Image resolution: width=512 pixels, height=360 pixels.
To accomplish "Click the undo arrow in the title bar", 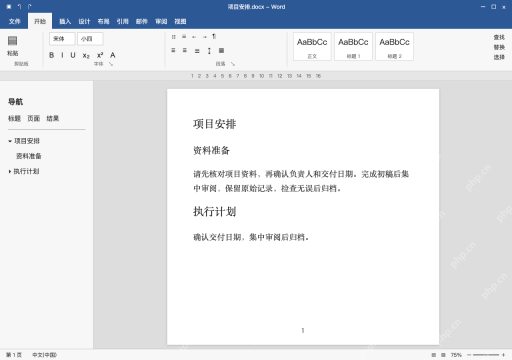I will pos(19,7).
